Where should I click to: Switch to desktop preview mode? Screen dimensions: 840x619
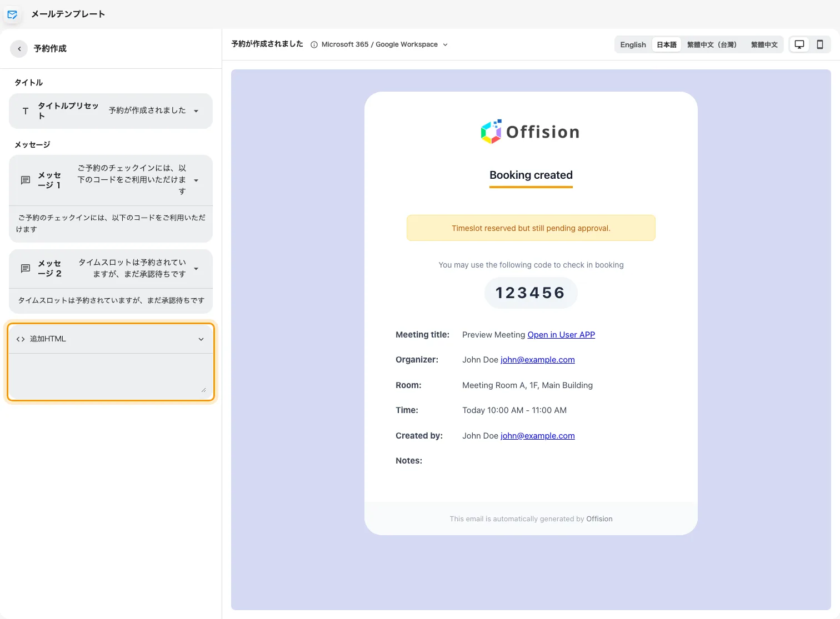799,44
